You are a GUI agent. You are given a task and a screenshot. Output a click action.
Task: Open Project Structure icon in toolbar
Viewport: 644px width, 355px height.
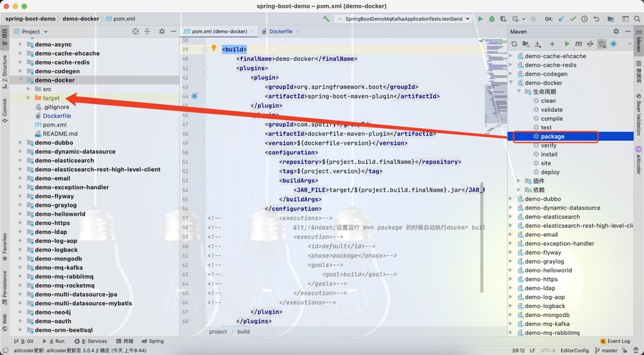coord(611,19)
